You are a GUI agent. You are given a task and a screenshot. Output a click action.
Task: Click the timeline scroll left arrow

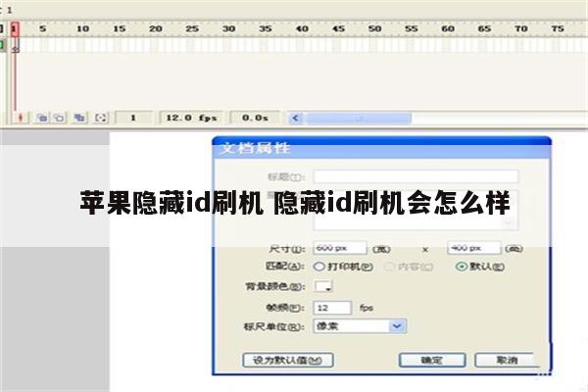coord(296,119)
